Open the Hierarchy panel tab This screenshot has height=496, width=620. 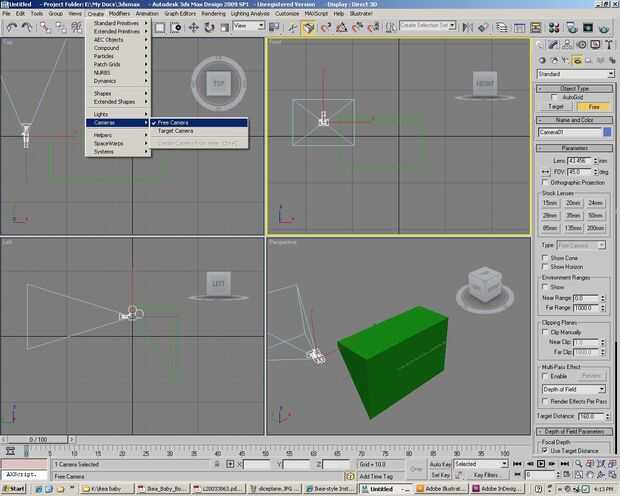point(567,45)
